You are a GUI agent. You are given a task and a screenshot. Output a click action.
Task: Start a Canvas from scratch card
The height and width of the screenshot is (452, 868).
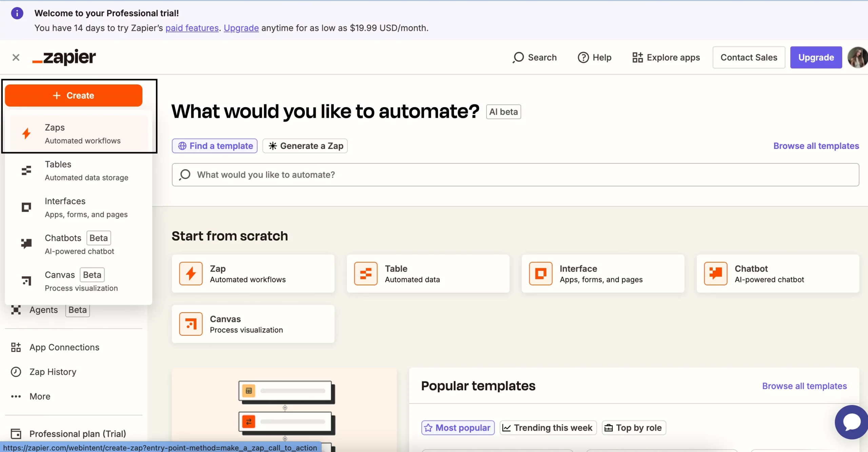click(253, 324)
